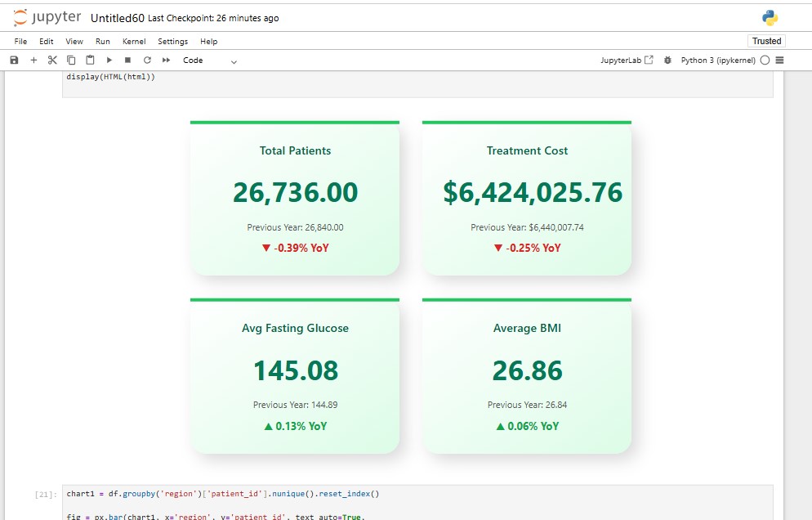The image size is (812, 520).
Task: Open the File menu
Action: [20, 42]
